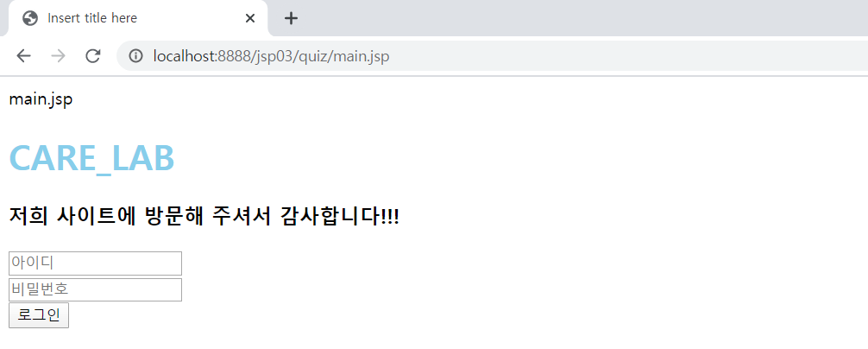Click the main.jsp text on page
Viewport: 868px width, 349px height.
(41, 99)
